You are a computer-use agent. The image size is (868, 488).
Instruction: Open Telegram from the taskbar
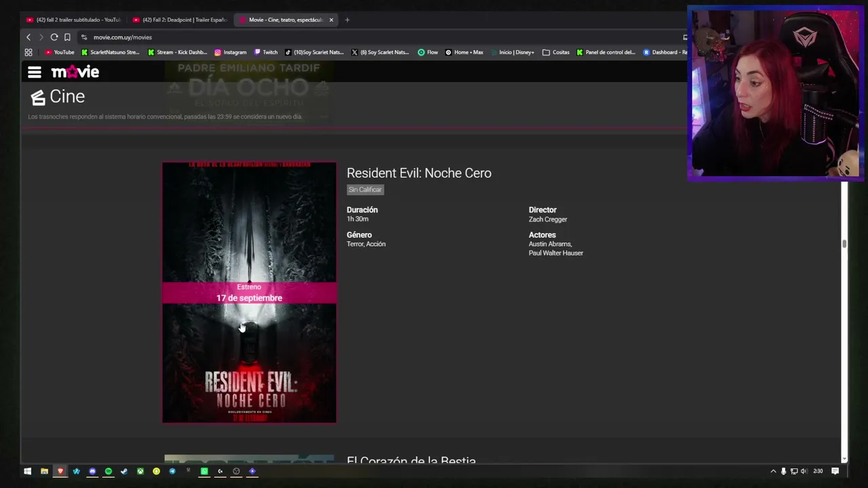coord(172,471)
